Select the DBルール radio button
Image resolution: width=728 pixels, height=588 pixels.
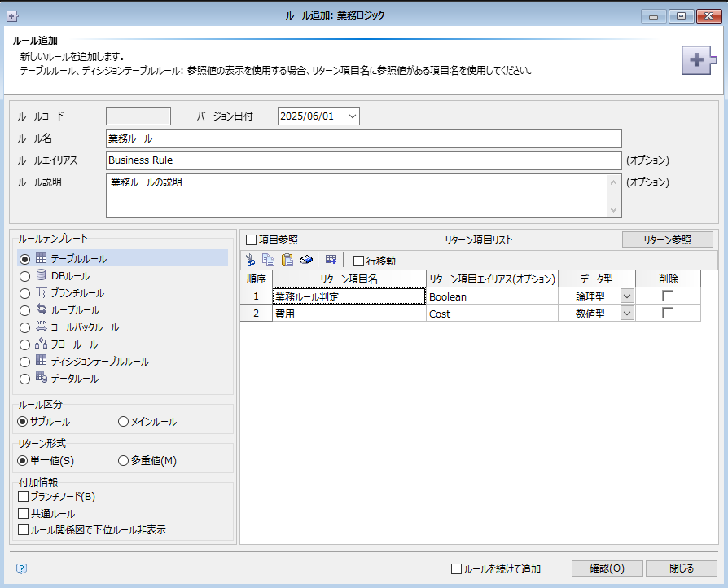pos(25,276)
